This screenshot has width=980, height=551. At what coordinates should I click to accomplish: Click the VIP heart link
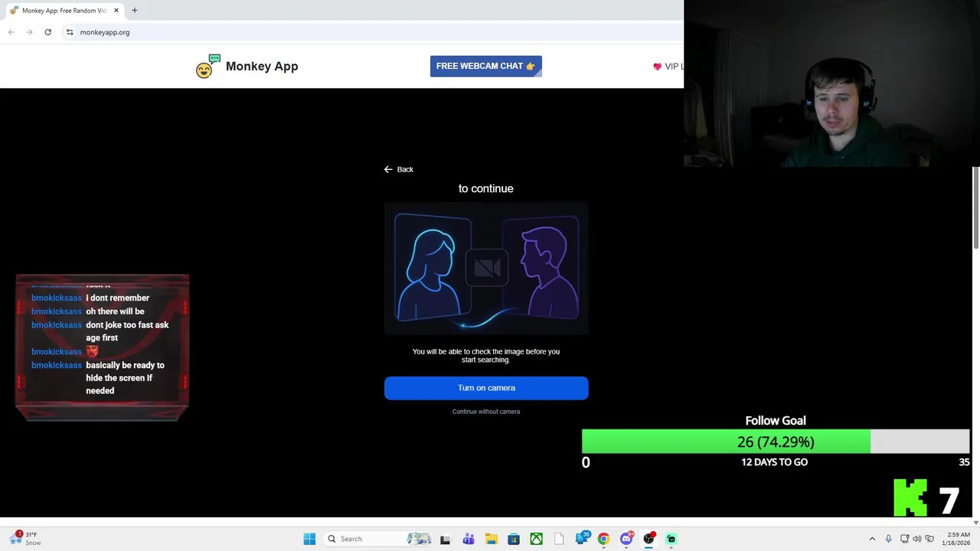coord(668,67)
